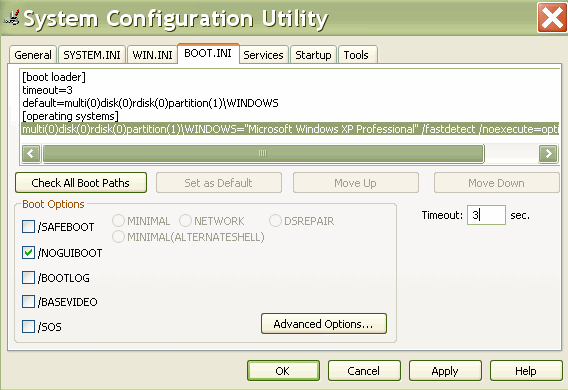Image resolution: width=568 pixels, height=390 pixels.
Task: Tick the /BOOTLOG checkbox
Action: (28, 278)
